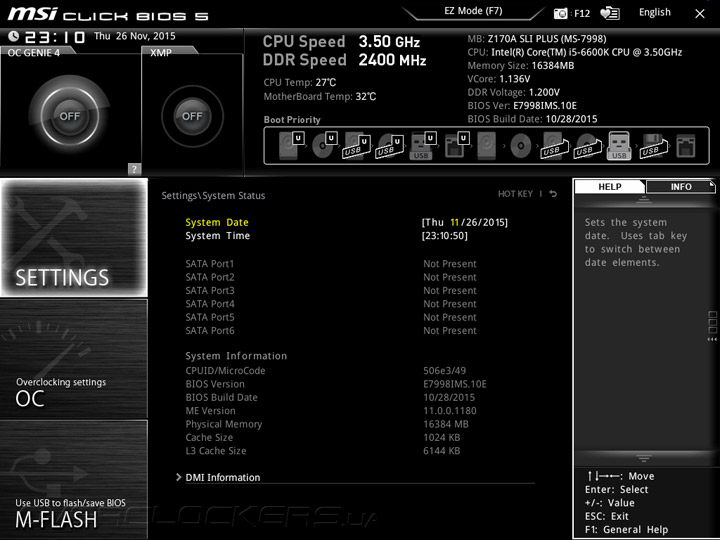Select the legacy USB CD/DVD boot icon
720x540 pixels.
click(588, 146)
